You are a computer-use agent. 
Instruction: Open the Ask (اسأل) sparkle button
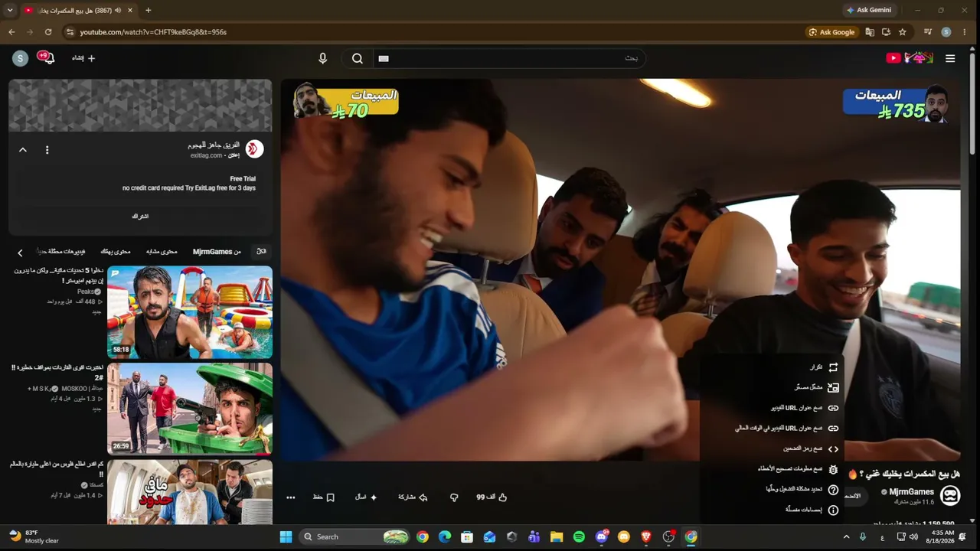tap(366, 497)
